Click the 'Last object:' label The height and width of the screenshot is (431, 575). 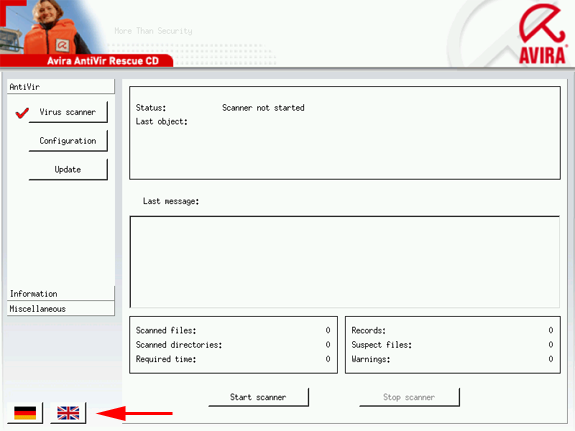161,122
